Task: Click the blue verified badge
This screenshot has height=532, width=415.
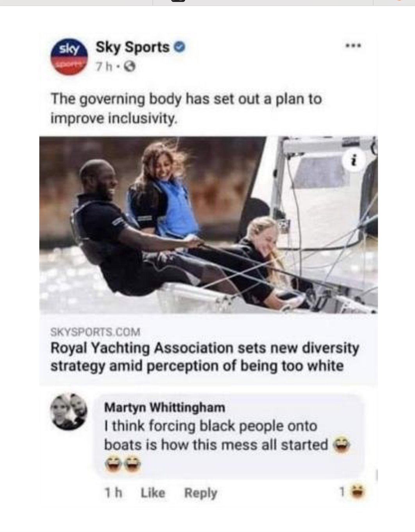Action: click(179, 47)
